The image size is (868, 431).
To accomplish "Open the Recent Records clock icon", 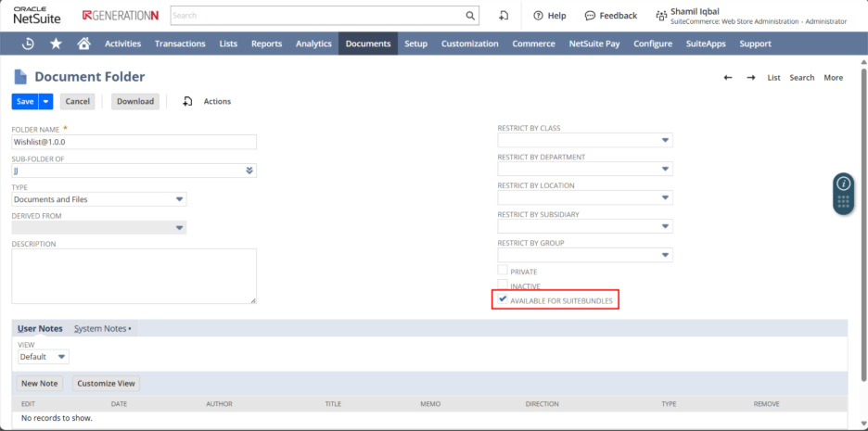I will click(28, 44).
